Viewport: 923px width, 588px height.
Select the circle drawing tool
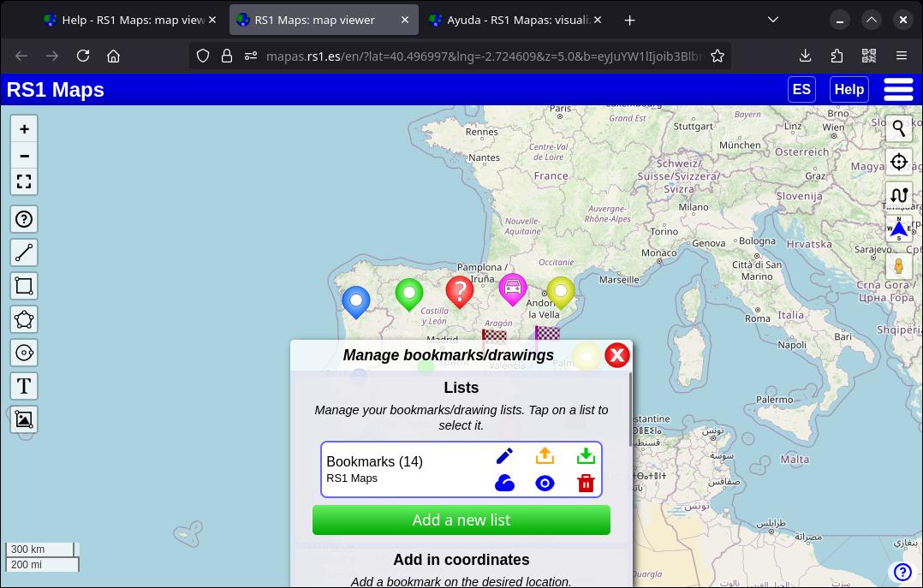click(x=24, y=353)
